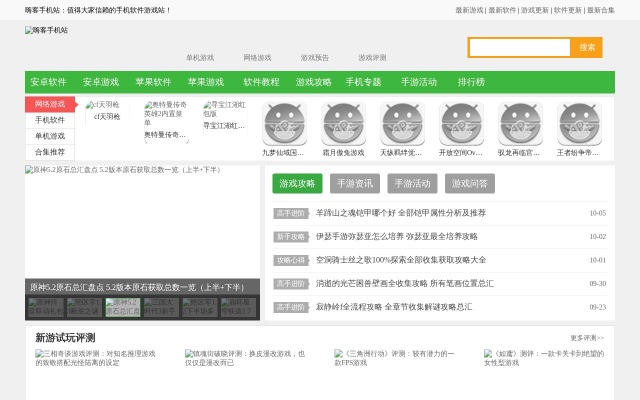Go to 排行榜 in the navigation bar
Image resolution: width=640 pixels, height=400 pixels.
(471, 82)
